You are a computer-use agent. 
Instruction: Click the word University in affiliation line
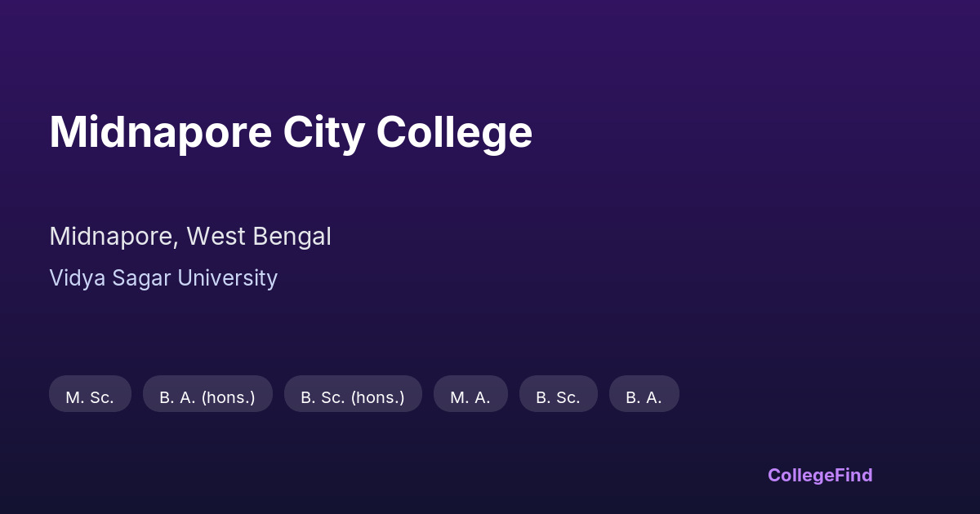[227, 278]
